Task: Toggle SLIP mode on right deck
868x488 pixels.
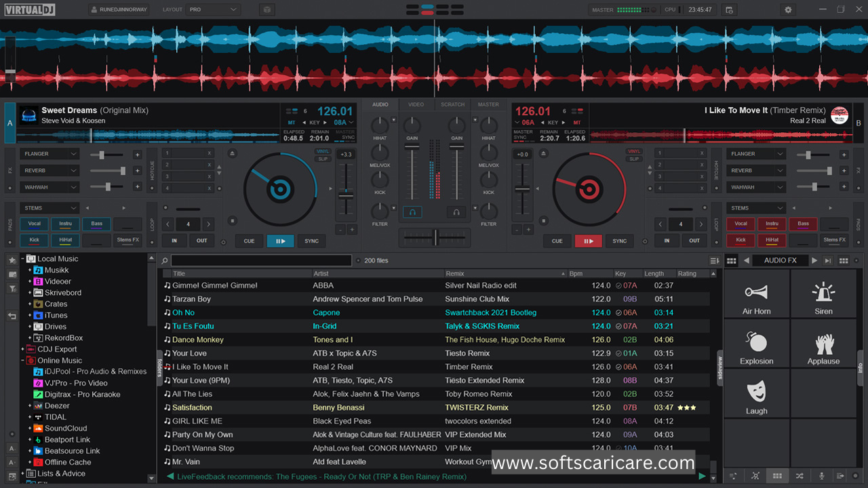Action: (634, 159)
